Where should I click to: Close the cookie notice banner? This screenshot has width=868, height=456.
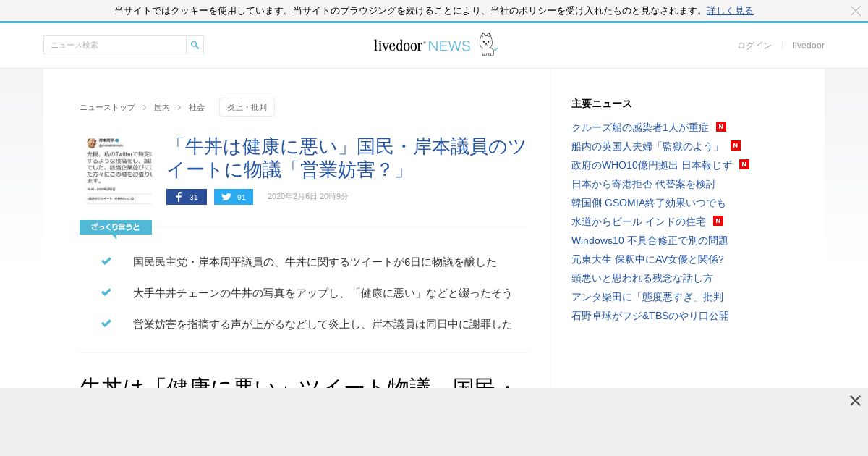855,10
